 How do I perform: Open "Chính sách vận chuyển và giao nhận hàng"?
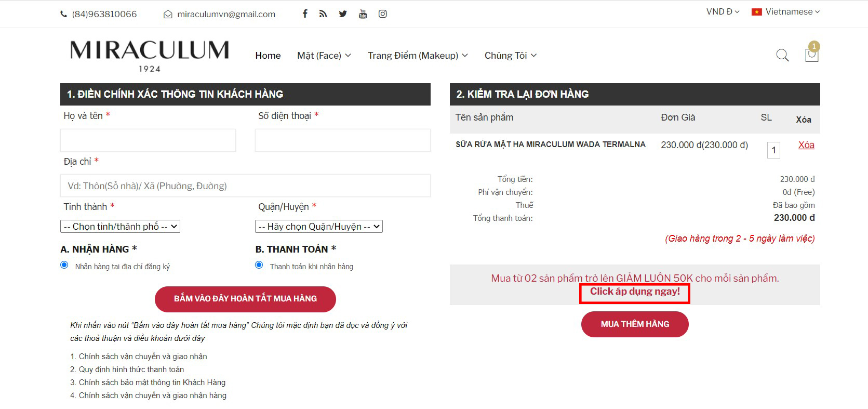(x=153, y=395)
